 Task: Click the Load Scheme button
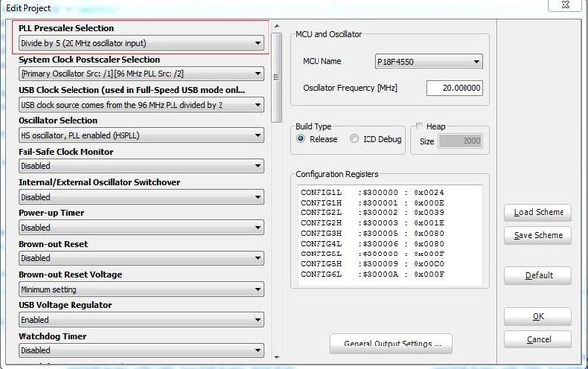click(538, 212)
